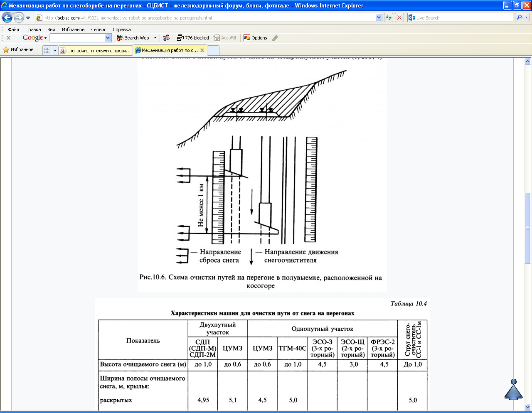Viewport: 532px width, 413px height.
Task: Click the Google toolbar search field
Action: [77, 38]
